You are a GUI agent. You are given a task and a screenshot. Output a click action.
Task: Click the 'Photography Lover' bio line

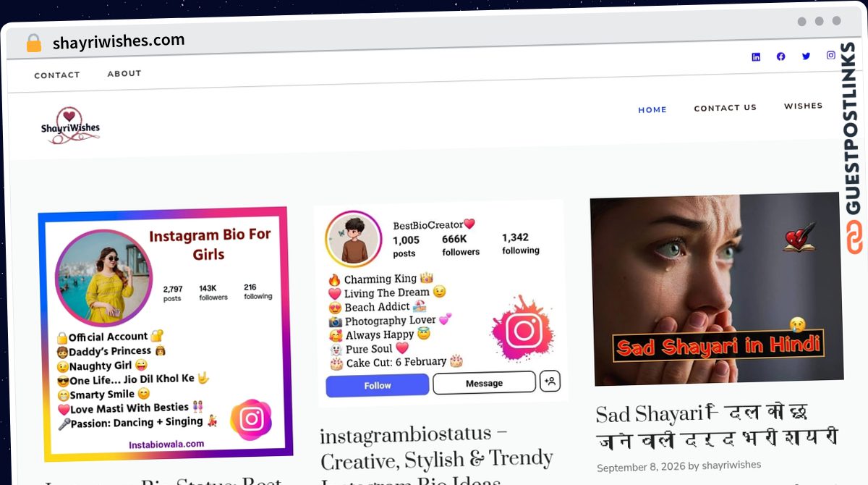tap(391, 320)
